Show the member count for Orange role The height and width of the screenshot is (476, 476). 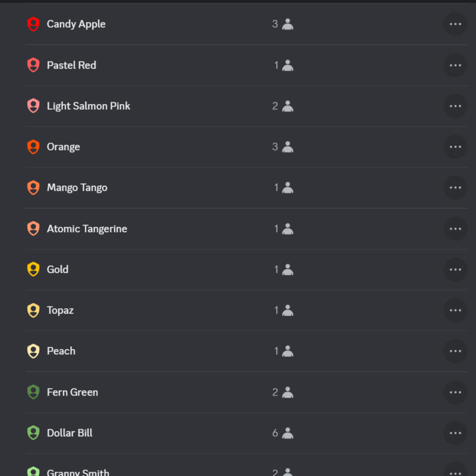pos(275,147)
